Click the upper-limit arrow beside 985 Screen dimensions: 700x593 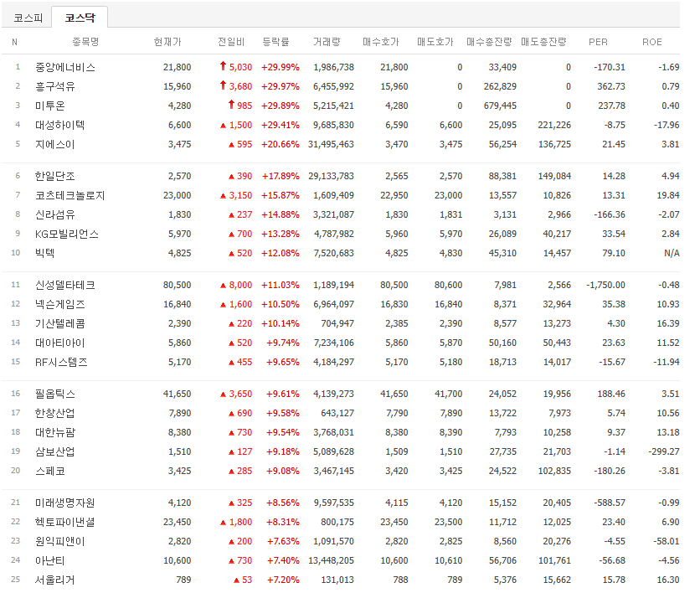231,105
